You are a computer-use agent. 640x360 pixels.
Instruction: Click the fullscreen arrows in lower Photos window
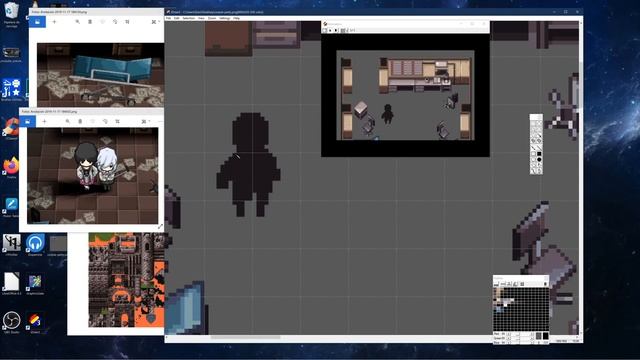(160, 226)
